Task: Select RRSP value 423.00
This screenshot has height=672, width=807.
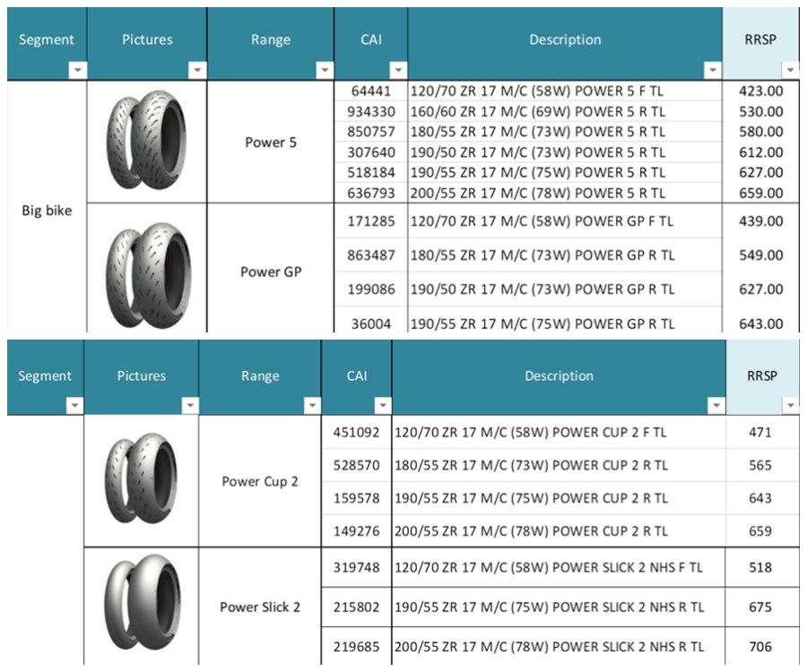Action: (760, 91)
